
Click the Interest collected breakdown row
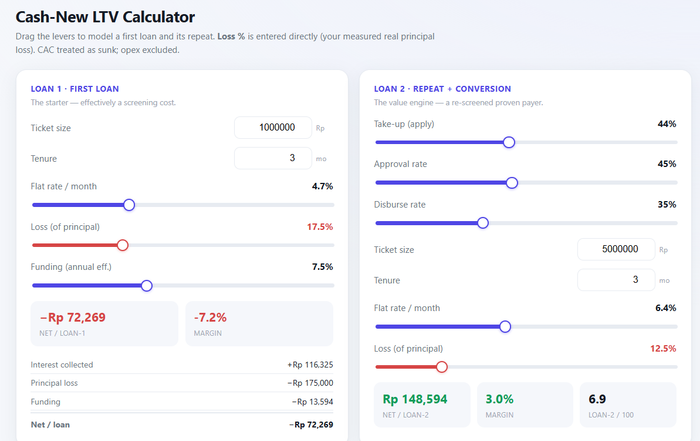click(182, 365)
